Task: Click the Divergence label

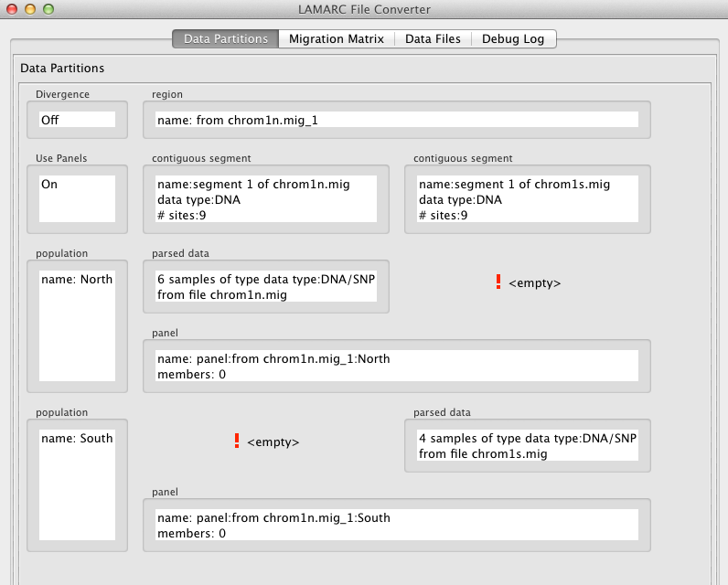Action: pyautogui.click(x=63, y=94)
